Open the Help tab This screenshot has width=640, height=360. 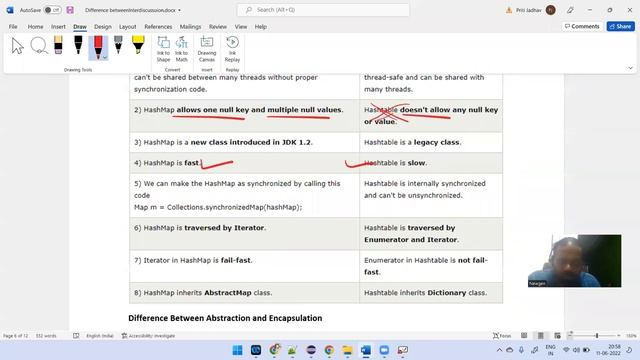(260, 27)
